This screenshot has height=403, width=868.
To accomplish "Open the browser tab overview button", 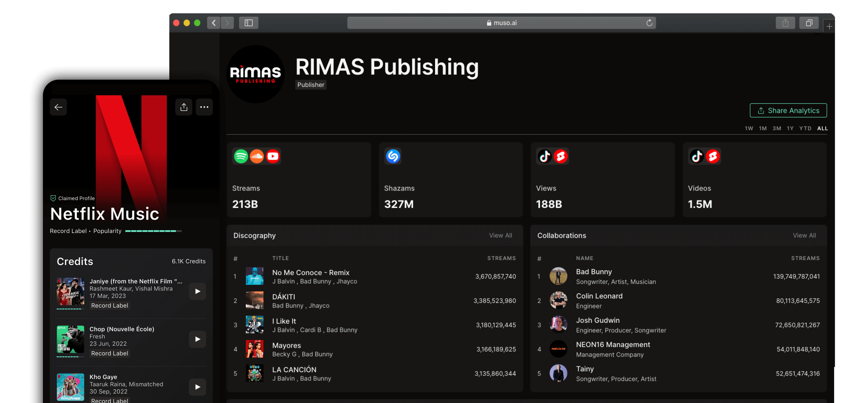I will point(809,23).
